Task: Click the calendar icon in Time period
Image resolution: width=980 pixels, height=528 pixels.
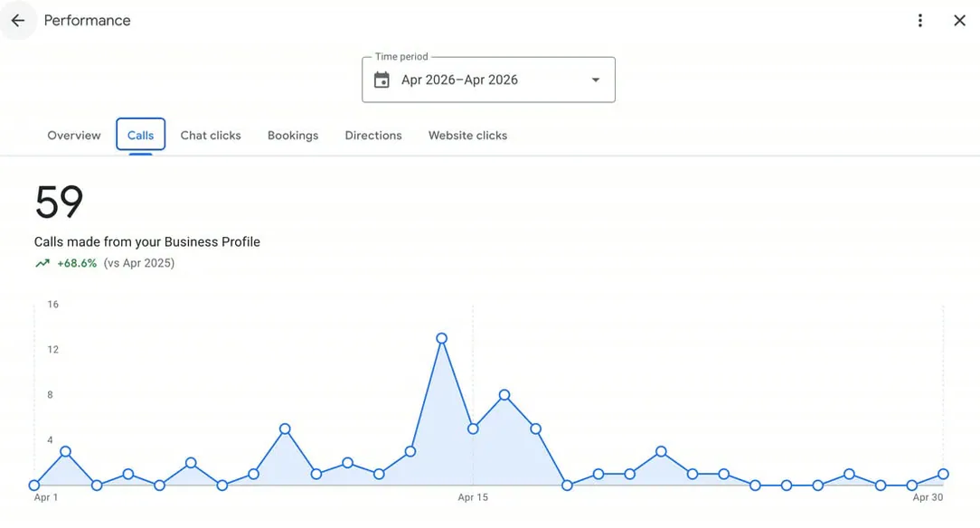Action: pos(382,80)
